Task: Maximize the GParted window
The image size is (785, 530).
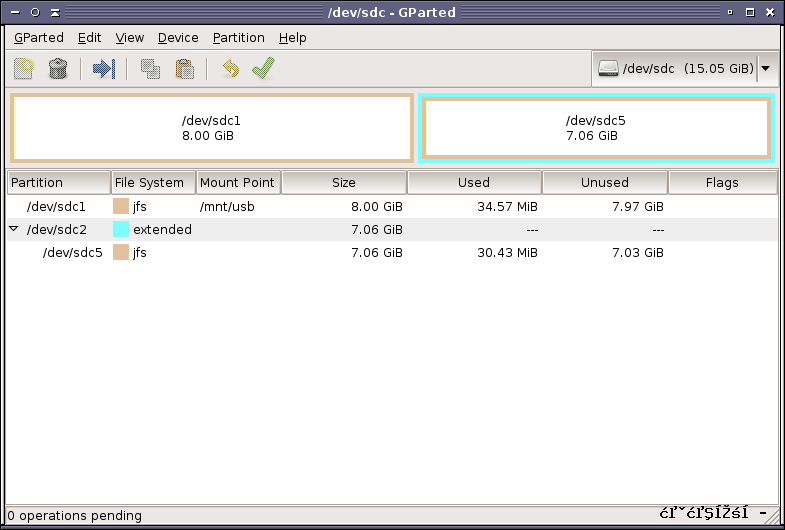Action: pos(750,12)
